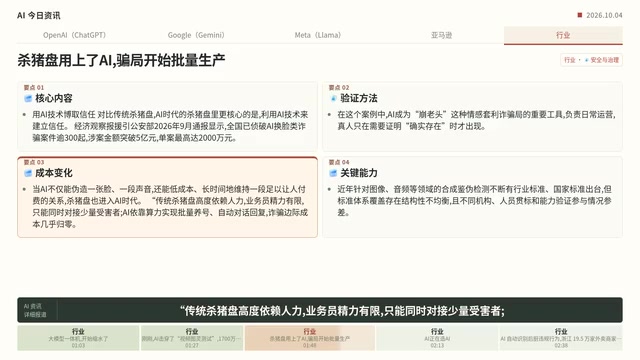This screenshot has height=360, width=640.
Task: Open the Meta (Llama) tab
Action: coord(318,35)
